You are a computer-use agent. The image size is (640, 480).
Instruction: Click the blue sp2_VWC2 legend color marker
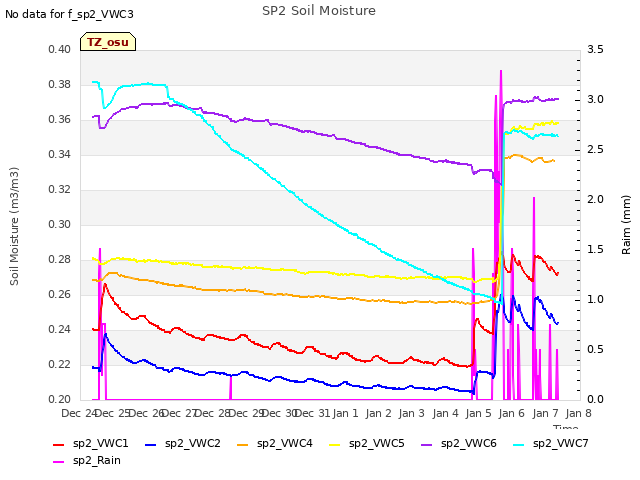tap(151, 444)
